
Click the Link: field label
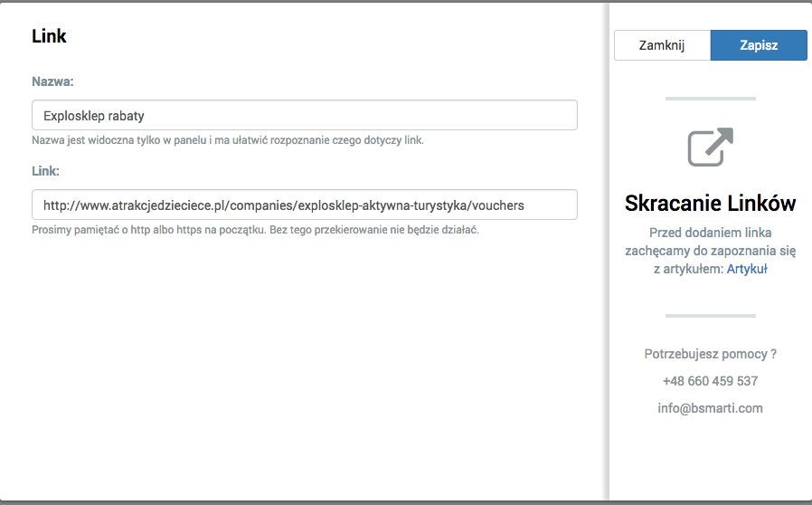(x=45, y=171)
